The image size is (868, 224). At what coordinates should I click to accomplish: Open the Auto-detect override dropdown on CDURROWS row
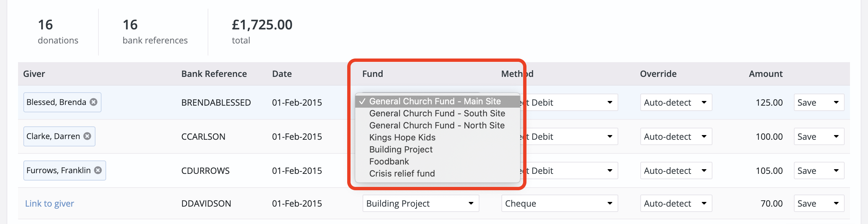pos(705,171)
